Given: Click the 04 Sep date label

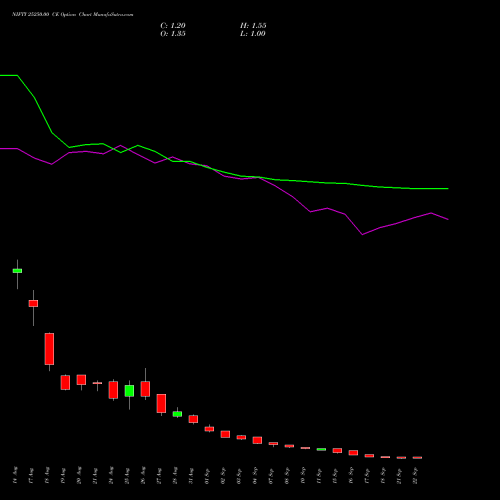Looking at the screenshot, I should pyautogui.click(x=255, y=475).
